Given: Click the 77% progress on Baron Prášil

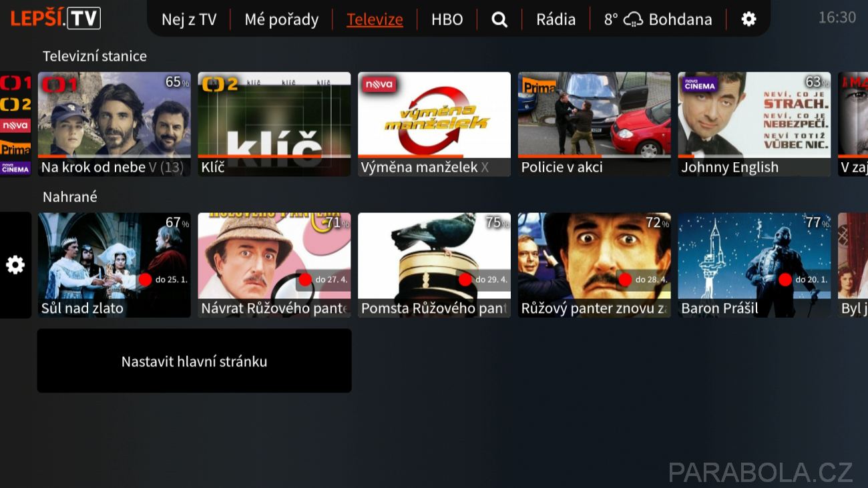Looking at the screenshot, I should pyautogui.click(x=817, y=223).
